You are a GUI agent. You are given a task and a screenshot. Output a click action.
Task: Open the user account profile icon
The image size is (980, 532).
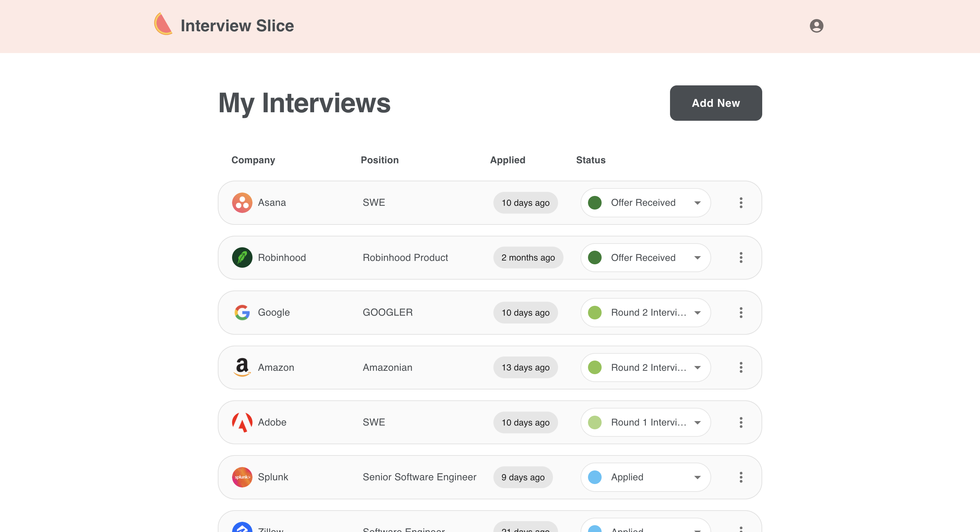816,26
